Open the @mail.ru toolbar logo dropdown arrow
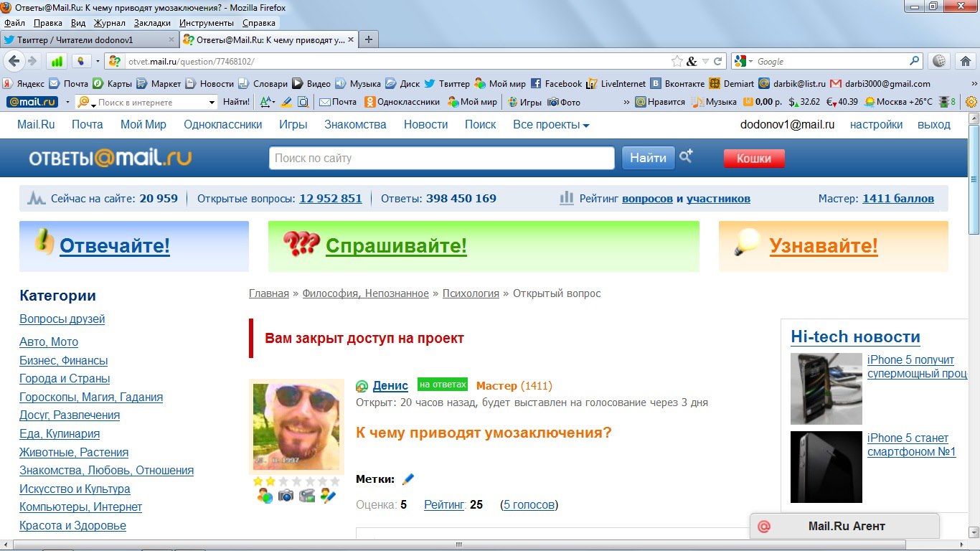Image resolution: width=980 pixels, height=551 pixels. coord(67,102)
